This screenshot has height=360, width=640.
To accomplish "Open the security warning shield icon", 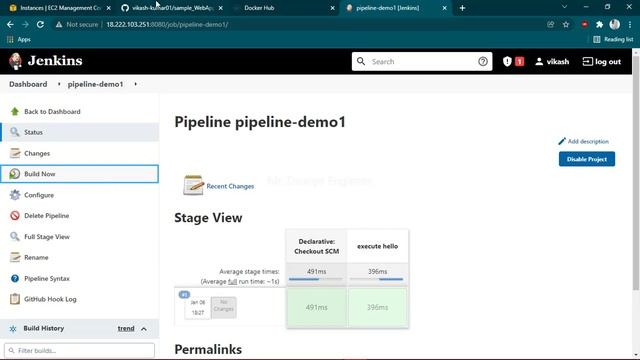I will point(507,61).
